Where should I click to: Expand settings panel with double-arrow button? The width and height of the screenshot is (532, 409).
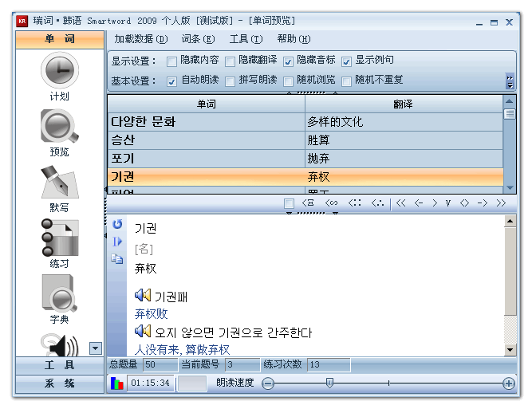tap(510, 81)
